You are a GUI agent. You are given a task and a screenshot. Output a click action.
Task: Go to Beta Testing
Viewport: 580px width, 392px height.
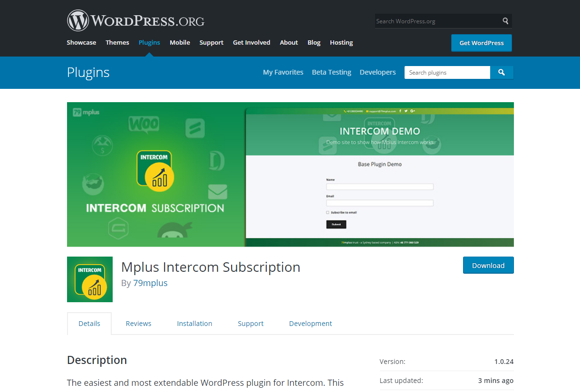(x=331, y=72)
